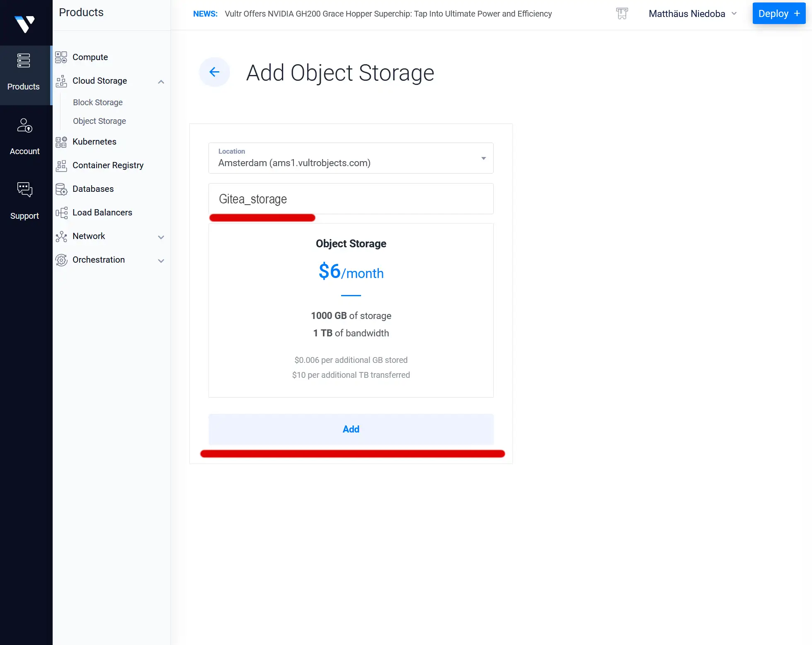
Task: Click the Vultr logo
Action: tap(25, 23)
